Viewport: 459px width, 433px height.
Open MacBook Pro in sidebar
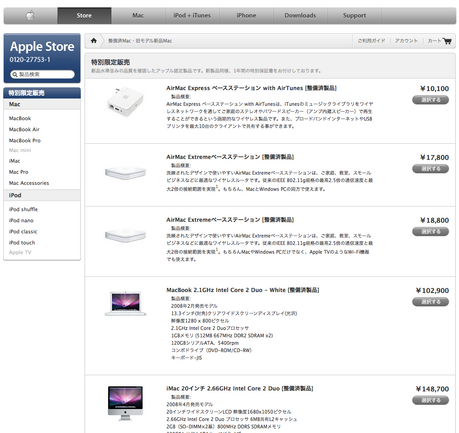pos(25,140)
